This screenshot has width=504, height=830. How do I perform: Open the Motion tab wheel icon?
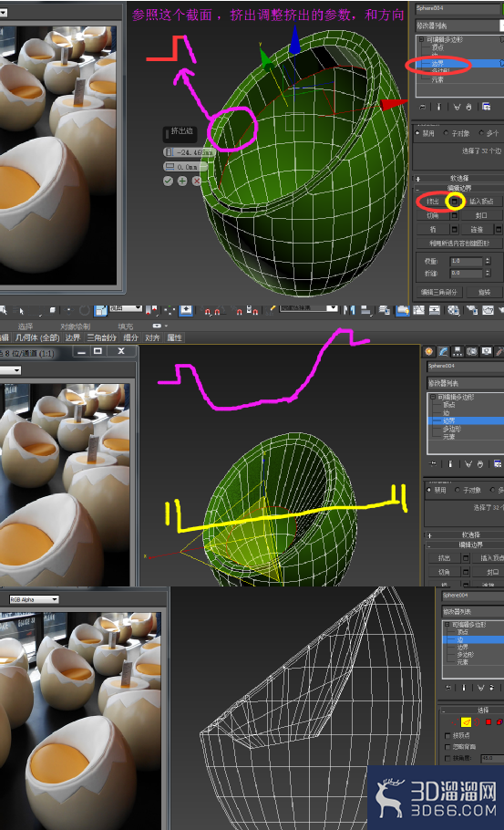[472, 351]
